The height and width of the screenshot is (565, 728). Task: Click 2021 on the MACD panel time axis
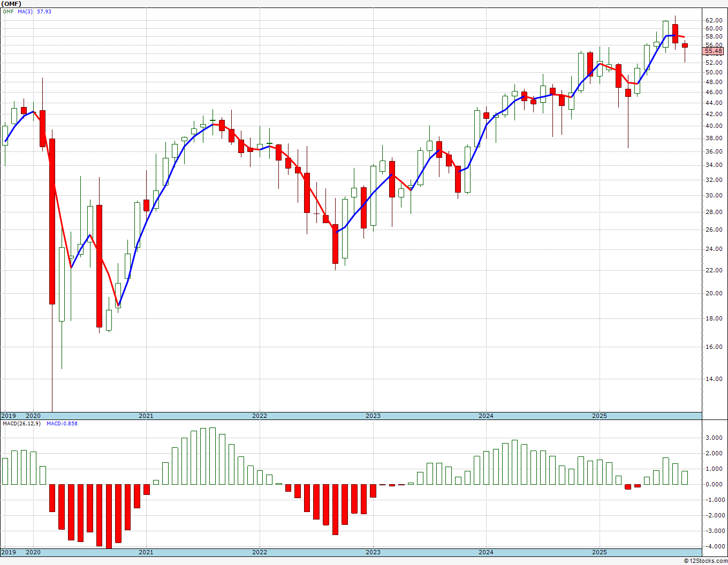pyautogui.click(x=146, y=552)
